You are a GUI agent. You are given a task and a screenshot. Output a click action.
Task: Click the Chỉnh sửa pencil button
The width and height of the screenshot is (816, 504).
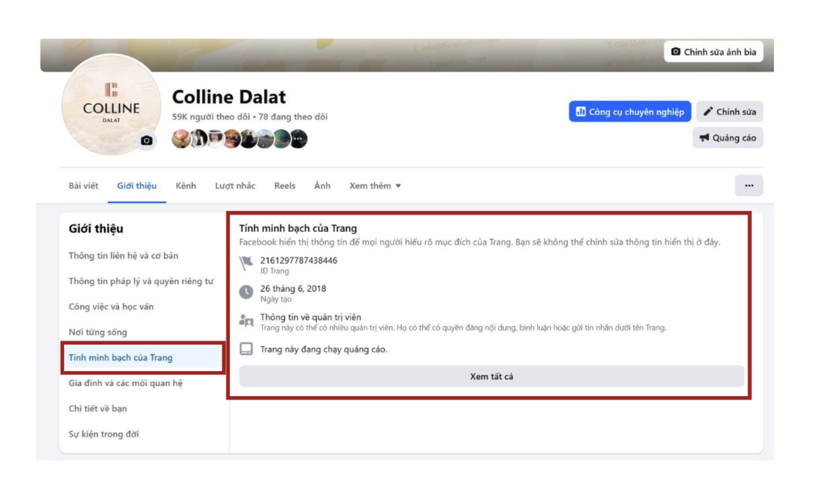730,112
